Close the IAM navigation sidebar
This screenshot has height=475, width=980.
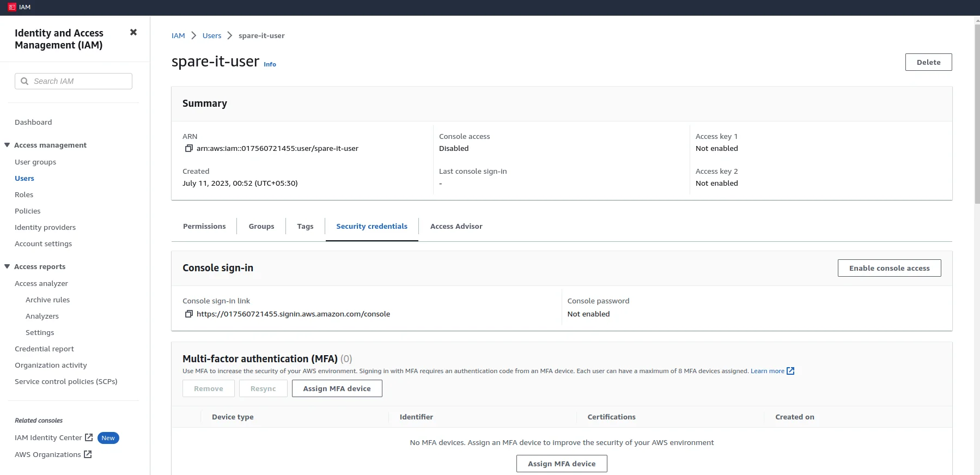tap(133, 32)
